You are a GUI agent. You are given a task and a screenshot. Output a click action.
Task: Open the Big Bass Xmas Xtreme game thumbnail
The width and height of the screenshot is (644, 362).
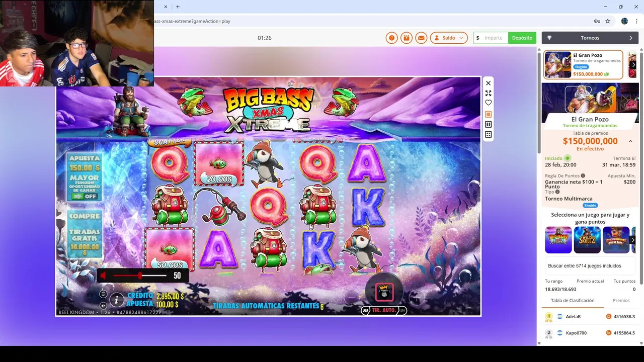[558, 240]
